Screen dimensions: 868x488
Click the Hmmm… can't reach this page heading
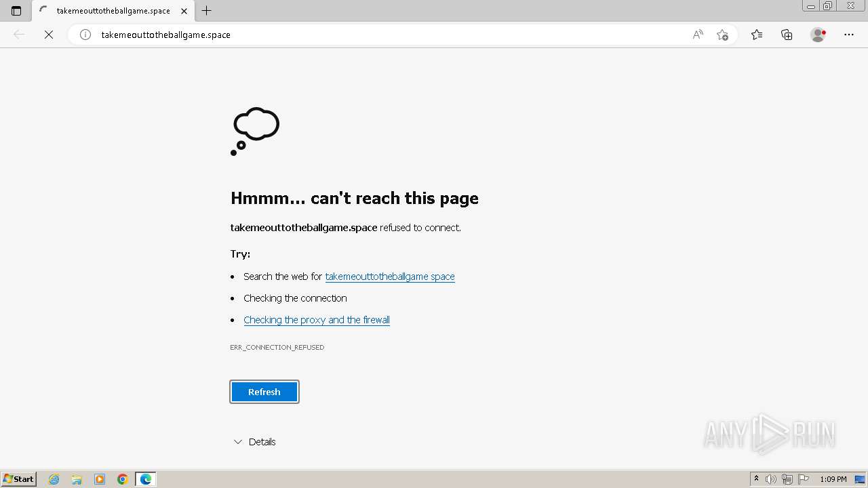pos(355,198)
